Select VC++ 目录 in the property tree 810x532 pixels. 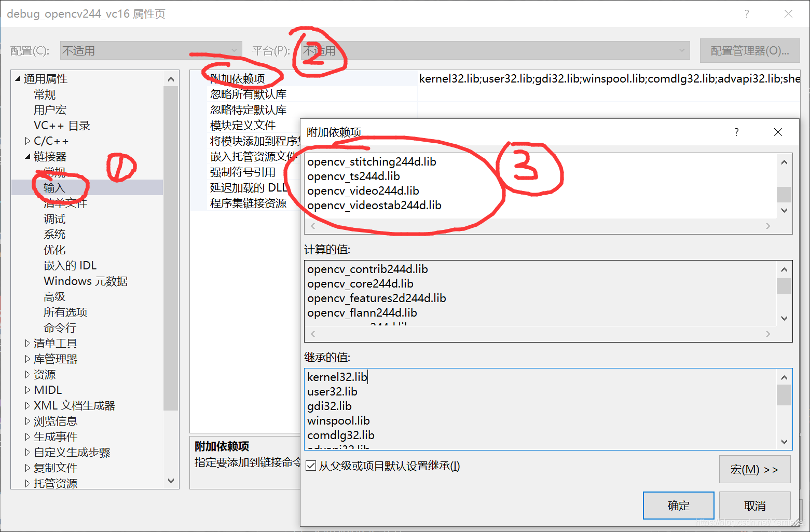(62, 125)
